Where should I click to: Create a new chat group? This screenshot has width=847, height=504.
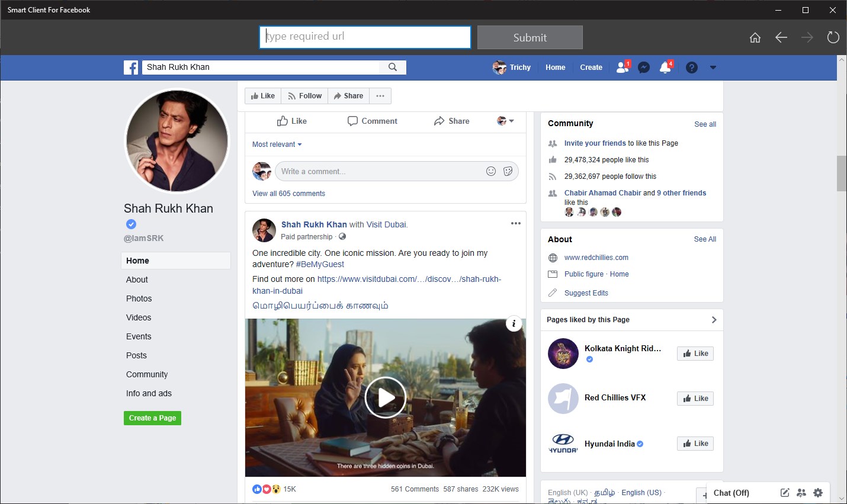coord(801,493)
